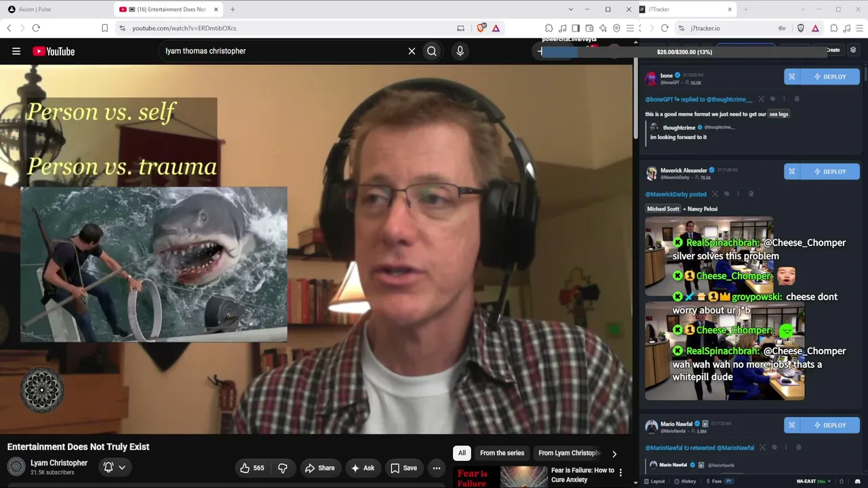The height and width of the screenshot is (488, 868).
Task: Select the From Lyam Christopher chip
Action: pyautogui.click(x=570, y=453)
